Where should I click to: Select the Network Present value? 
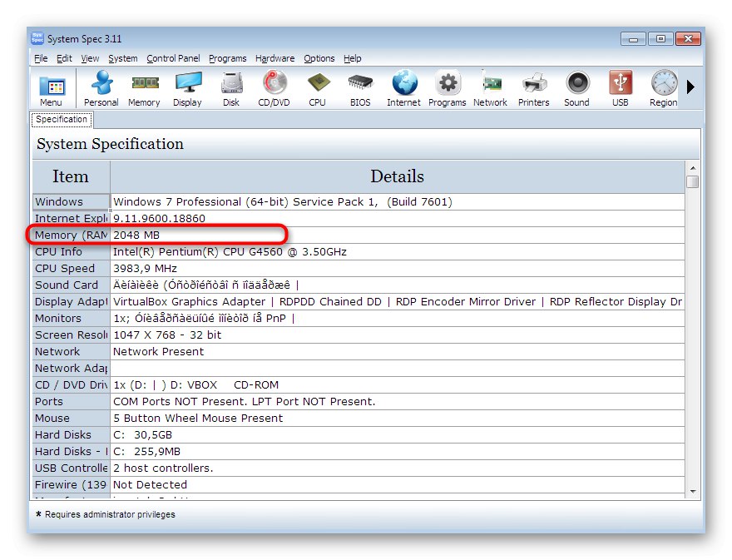click(398, 352)
